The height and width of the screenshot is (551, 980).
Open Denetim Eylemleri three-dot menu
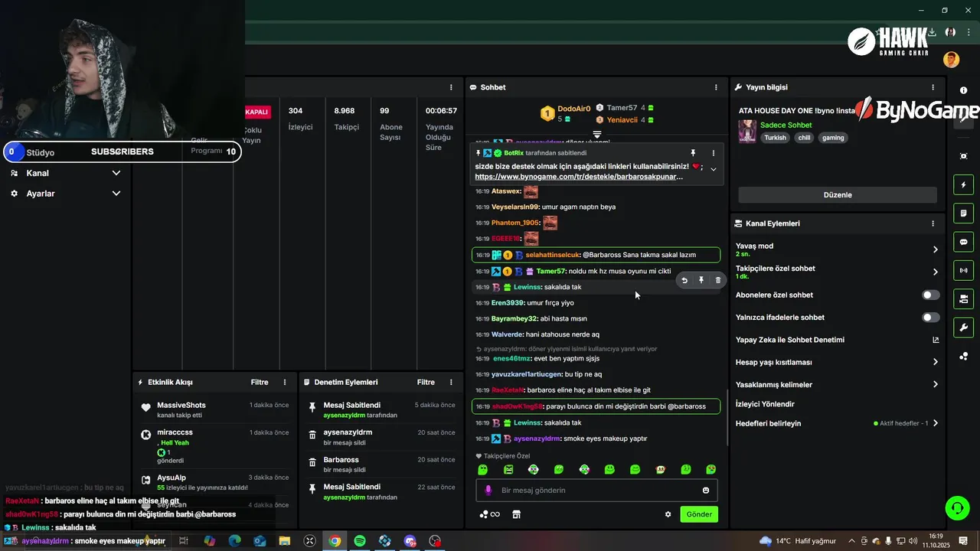451,382
